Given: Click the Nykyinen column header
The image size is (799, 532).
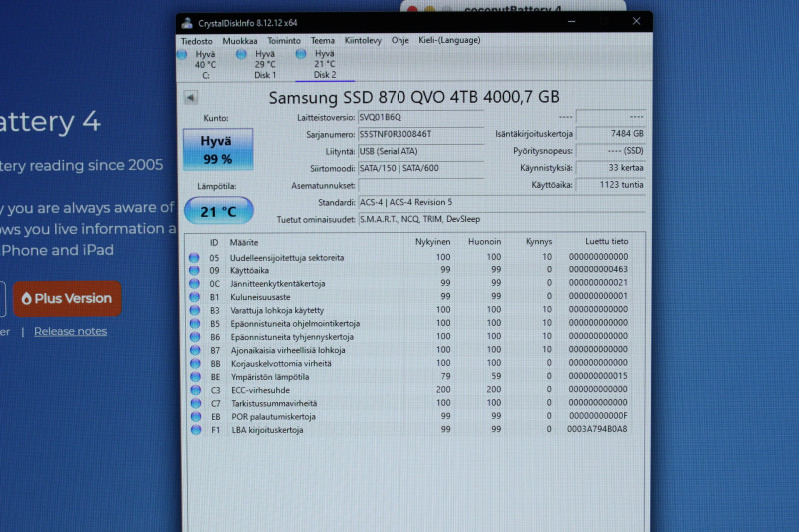Looking at the screenshot, I should click(x=432, y=242).
